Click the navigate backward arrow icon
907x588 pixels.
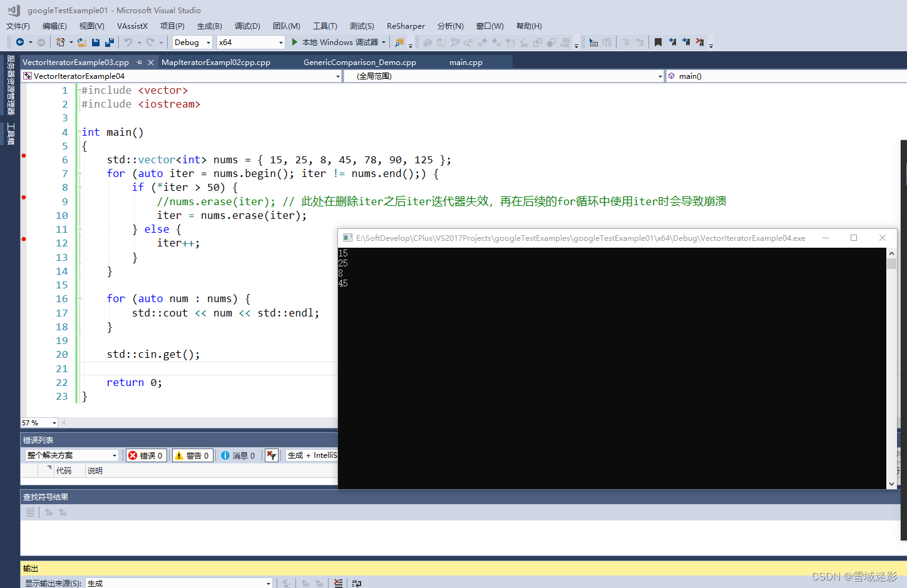pyautogui.click(x=20, y=42)
